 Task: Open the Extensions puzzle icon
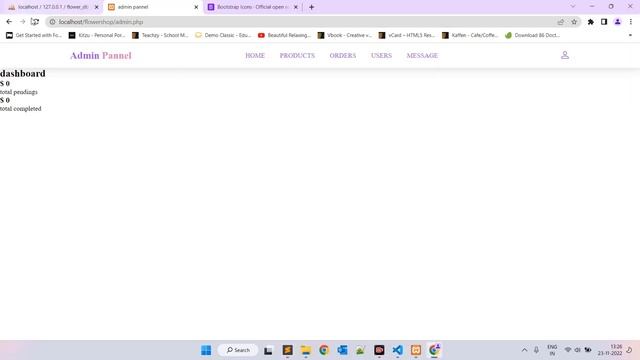tap(590, 22)
